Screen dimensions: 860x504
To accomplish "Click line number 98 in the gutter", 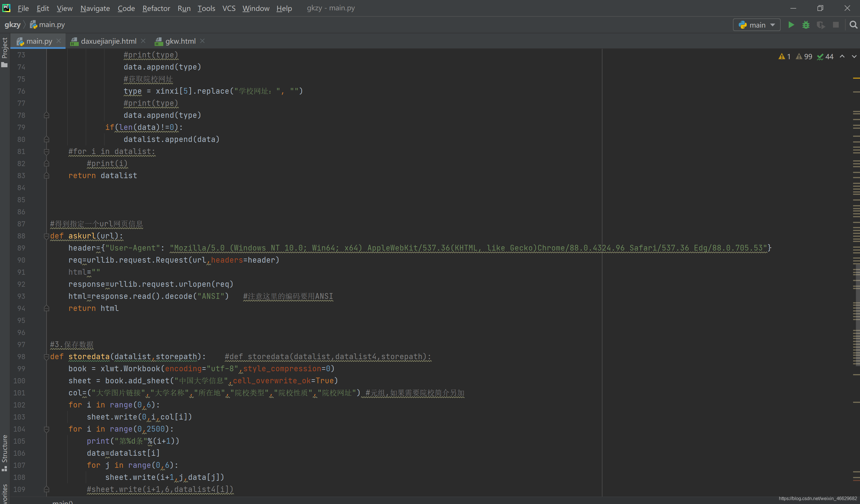I will click(21, 357).
